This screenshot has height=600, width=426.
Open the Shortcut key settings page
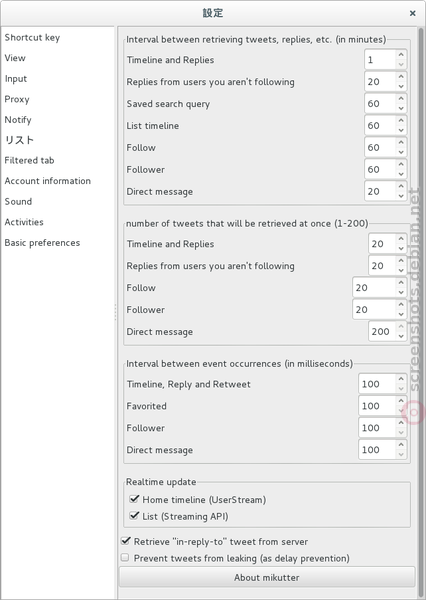pyautogui.click(x=32, y=38)
